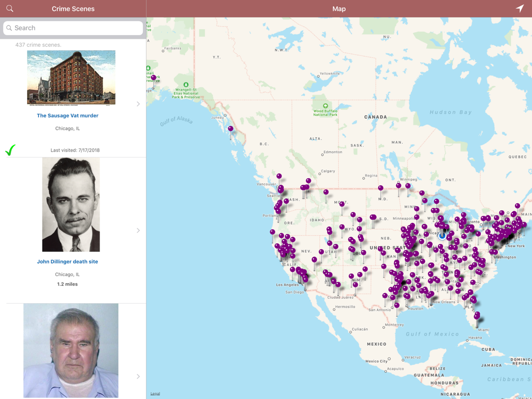
Task: Select the purple pin near Juneau
Action: (x=231, y=129)
